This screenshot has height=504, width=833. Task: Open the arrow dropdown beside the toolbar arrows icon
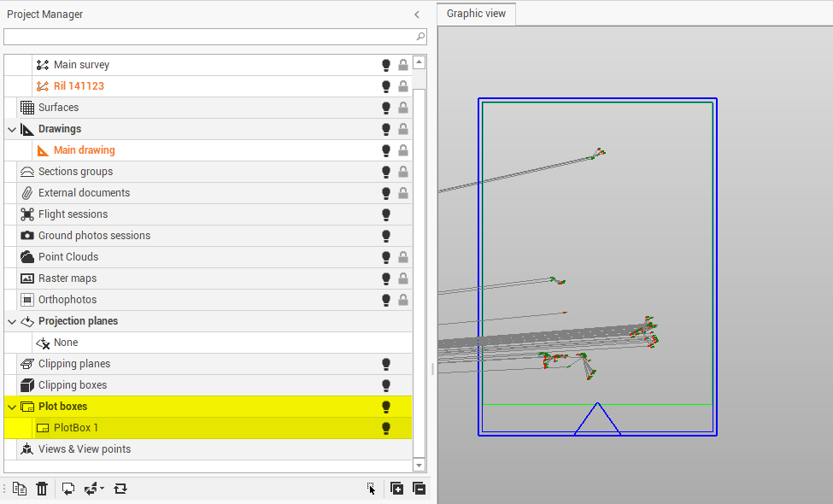coord(102,489)
